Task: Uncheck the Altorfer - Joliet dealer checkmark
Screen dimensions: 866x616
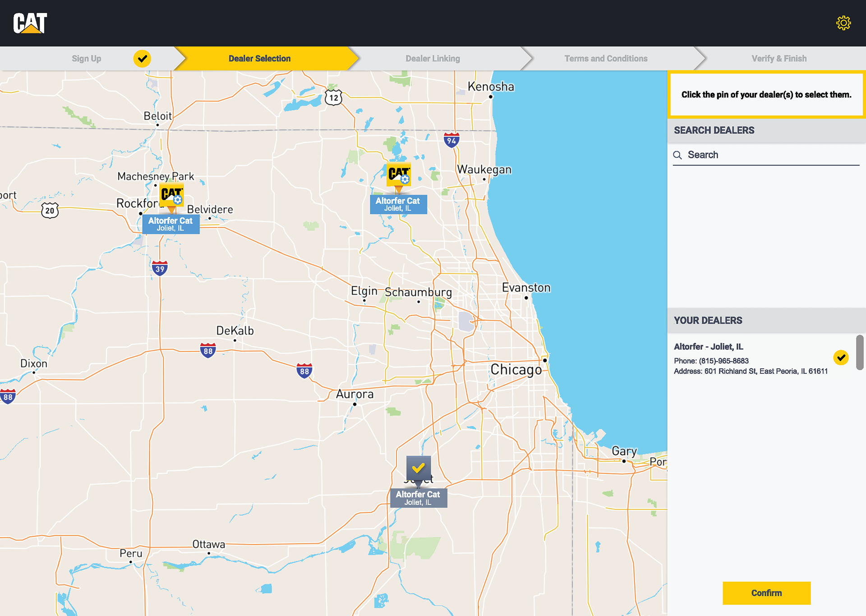Action: (x=841, y=358)
